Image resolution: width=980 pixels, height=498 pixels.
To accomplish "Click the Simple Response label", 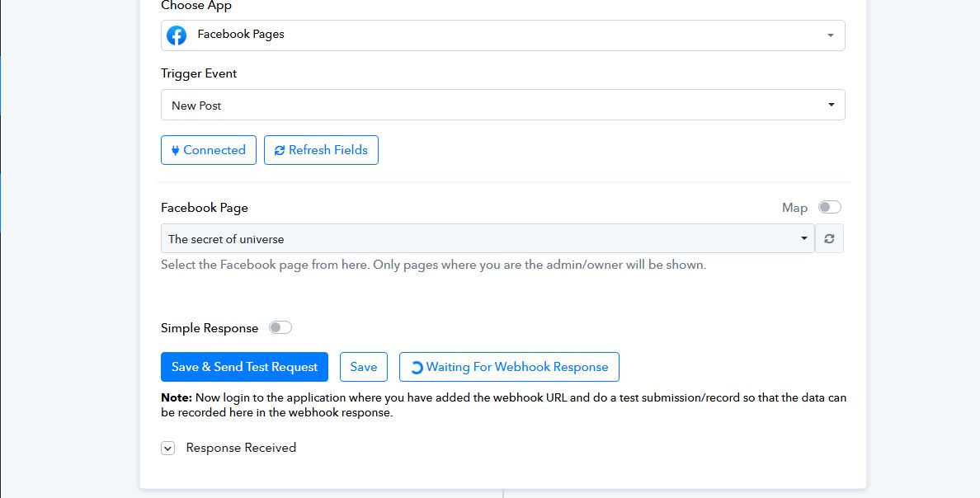I will [x=210, y=328].
